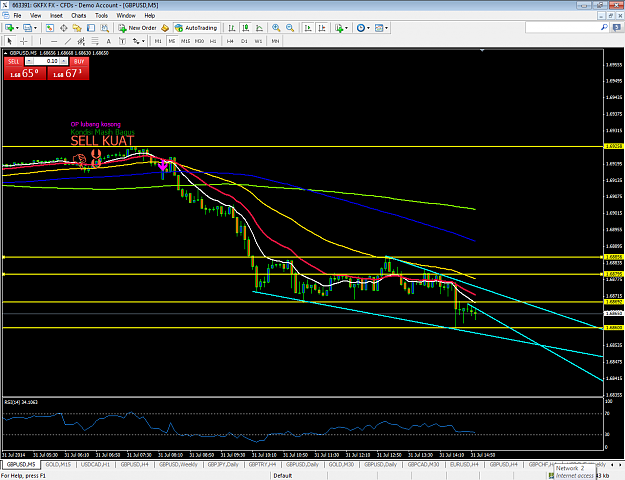625x480 pixels.
Task: Open the File menu
Action: click(x=18, y=16)
